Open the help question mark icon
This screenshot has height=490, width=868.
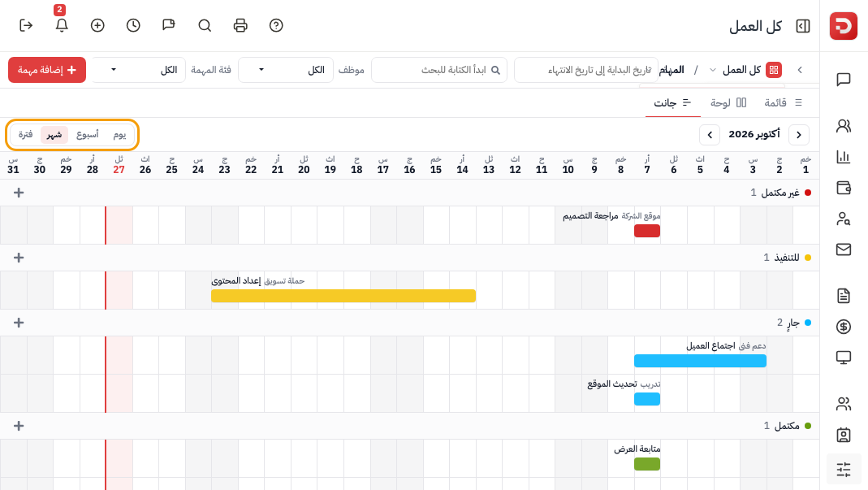click(x=276, y=25)
